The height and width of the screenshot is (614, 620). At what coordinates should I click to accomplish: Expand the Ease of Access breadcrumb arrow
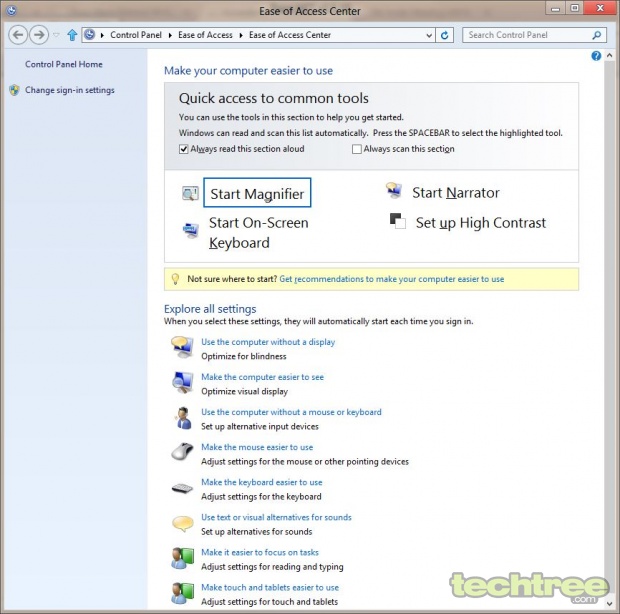click(241, 35)
